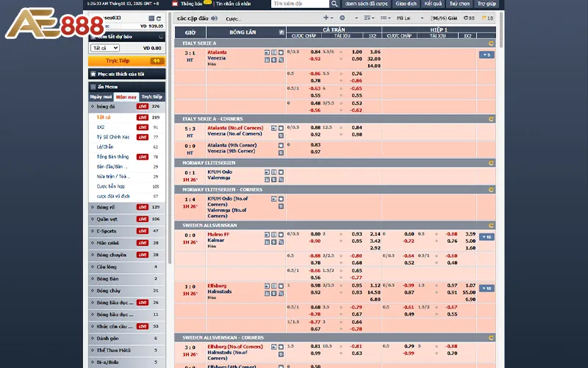Viewport: 588px width, 368px height.
Task: Favorite the Elfsborg vs Halmstads match
Action: click(281, 286)
